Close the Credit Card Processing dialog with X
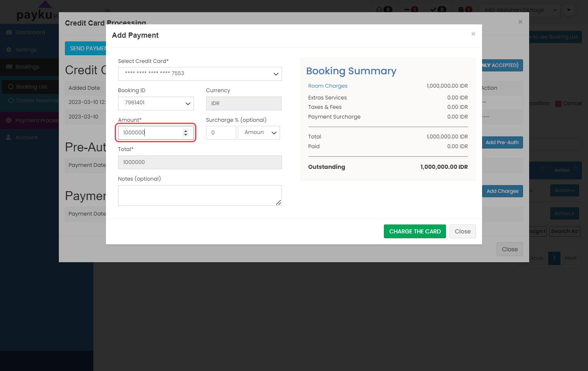 [x=520, y=22]
